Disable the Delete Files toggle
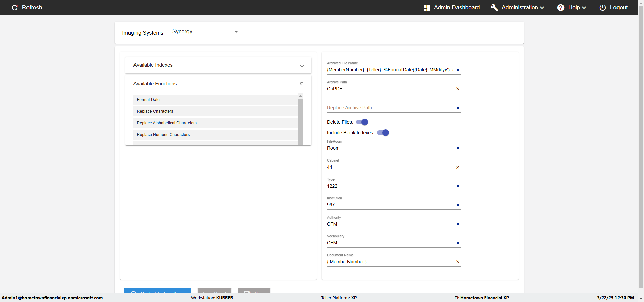 tap(362, 122)
